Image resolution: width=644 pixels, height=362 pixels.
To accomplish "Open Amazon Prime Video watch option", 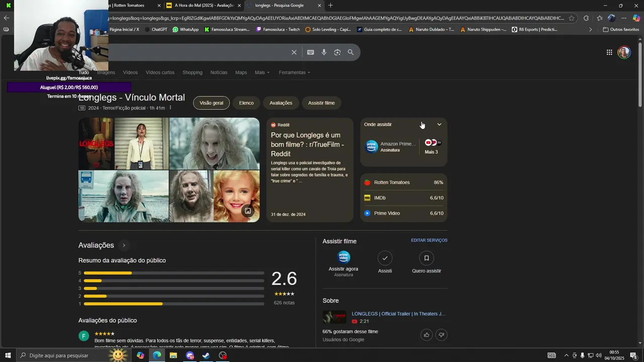I will point(391,146).
